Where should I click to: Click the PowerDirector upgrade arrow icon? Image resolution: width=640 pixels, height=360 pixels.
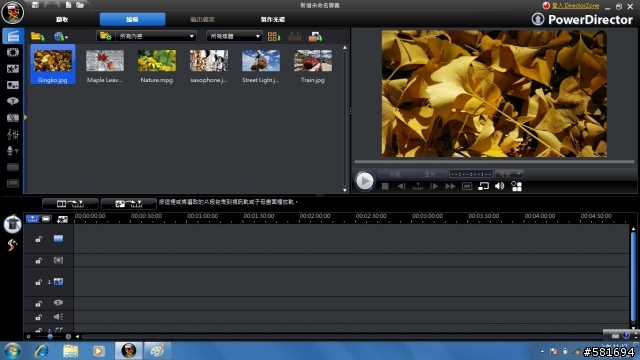(538, 19)
